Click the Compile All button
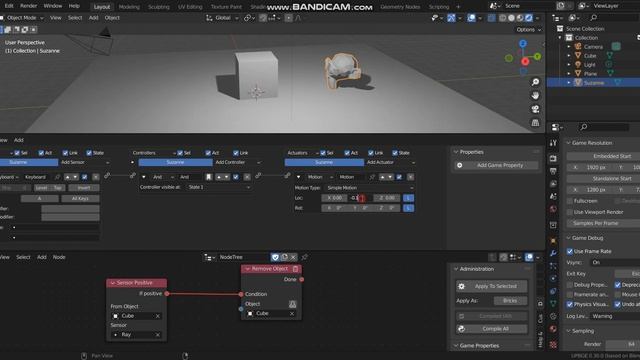 tap(491, 329)
